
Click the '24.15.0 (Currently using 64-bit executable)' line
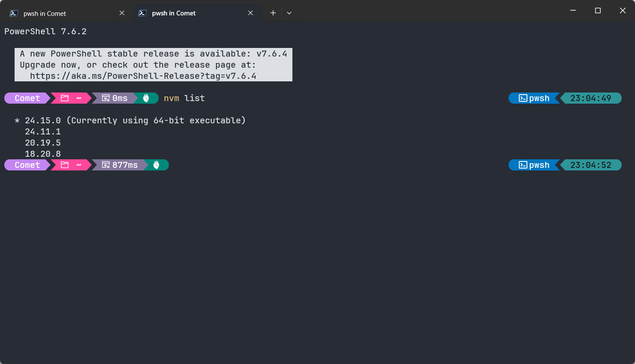[130, 120]
